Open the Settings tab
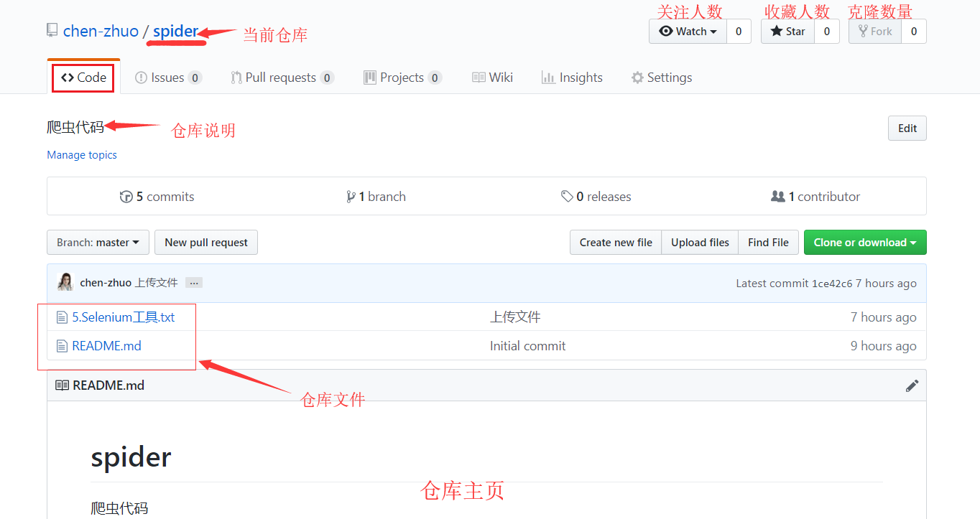 [661, 77]
